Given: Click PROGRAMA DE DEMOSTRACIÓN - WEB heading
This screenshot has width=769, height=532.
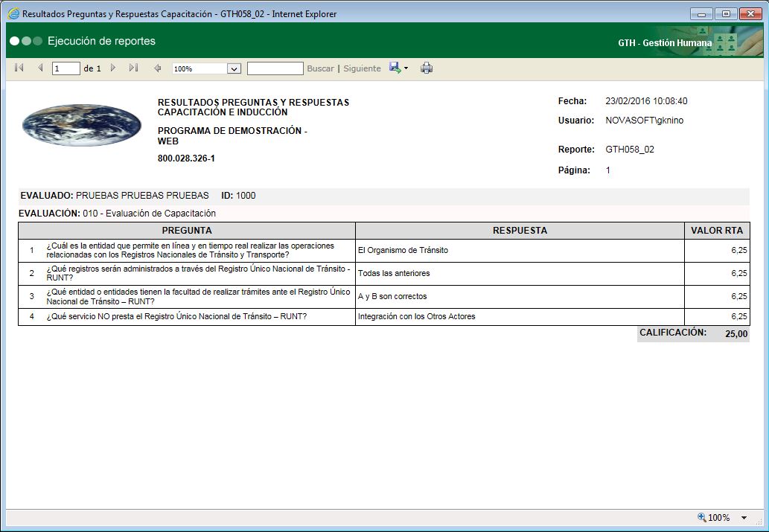Looking at the screenshot, I should coord(232,136).
